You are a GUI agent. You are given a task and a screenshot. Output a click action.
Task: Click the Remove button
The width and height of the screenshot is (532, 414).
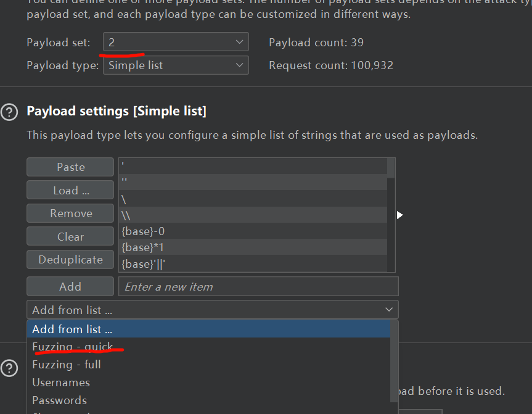click(70, 213)
